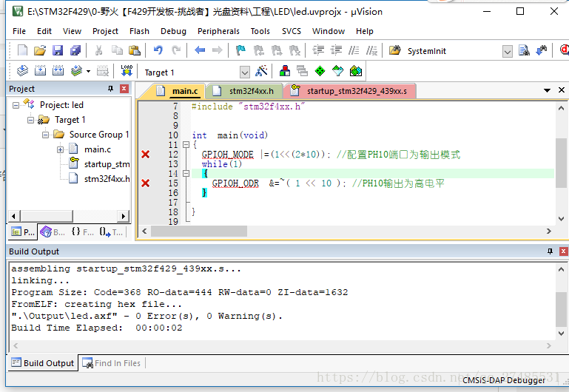Create a new file with New icon

tap(22, 50)
